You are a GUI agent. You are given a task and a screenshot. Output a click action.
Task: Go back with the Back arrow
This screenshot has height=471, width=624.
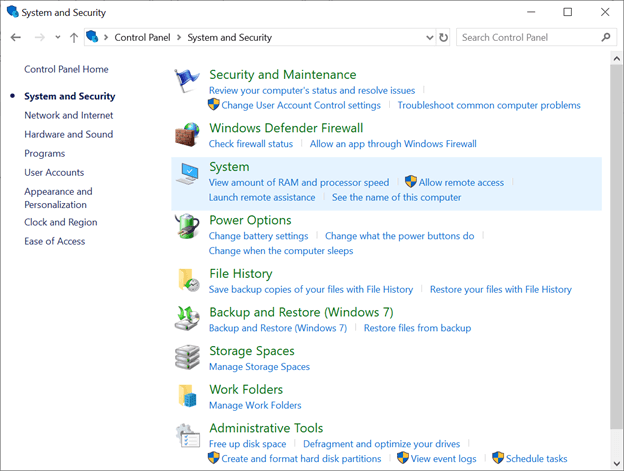(x=16, y=37)
